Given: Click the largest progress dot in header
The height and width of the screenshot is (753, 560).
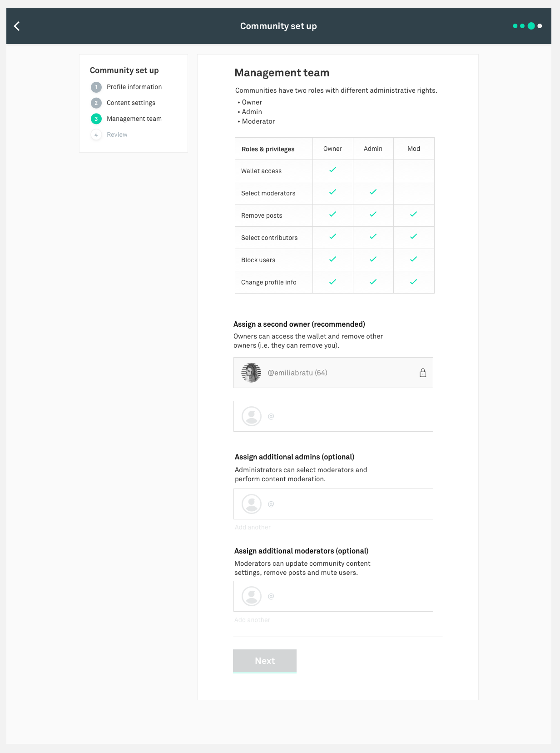Looking at the screenshot, I should click(531, 26).
